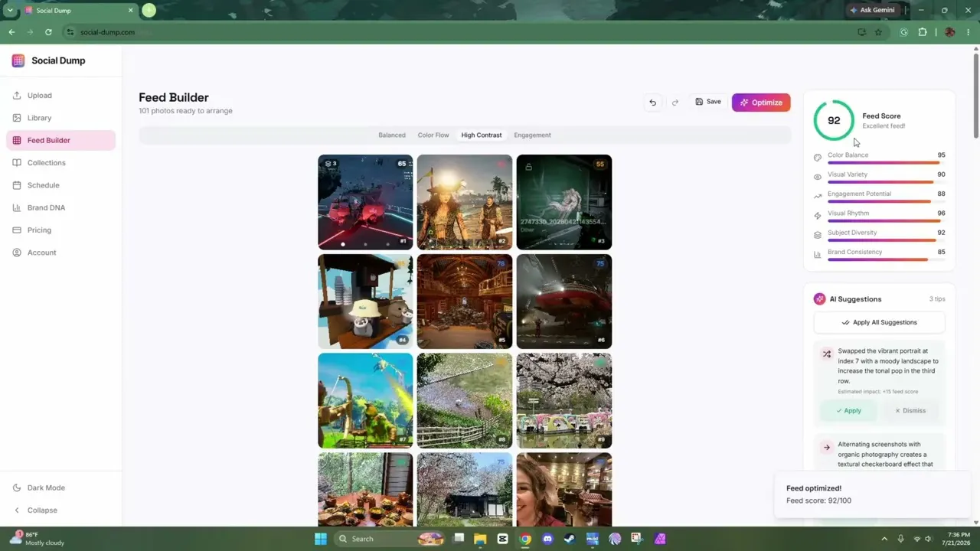Select the High Contrast arrangement tab
The image size is (980, 551).
pyautogui.click(x=482, y=135)
